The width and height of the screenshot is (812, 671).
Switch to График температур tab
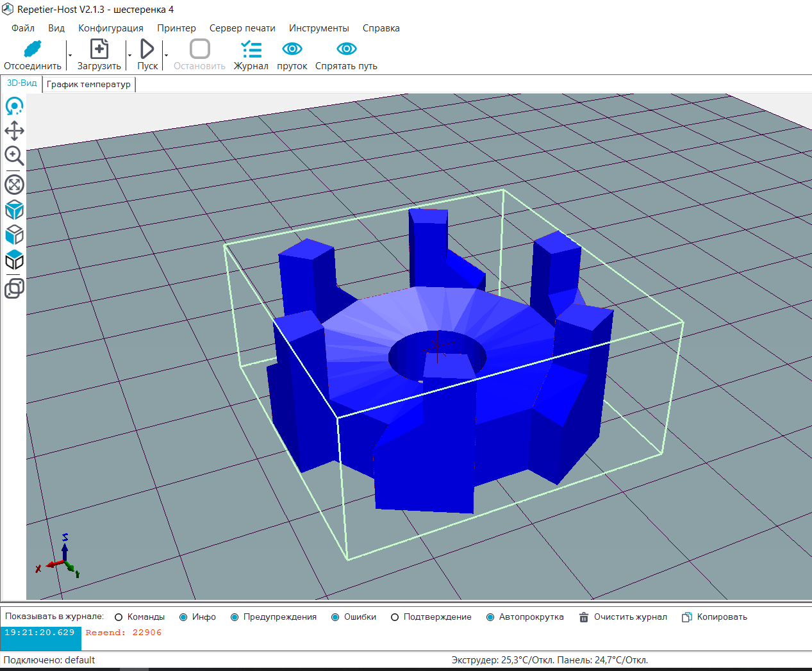(88, 84)
